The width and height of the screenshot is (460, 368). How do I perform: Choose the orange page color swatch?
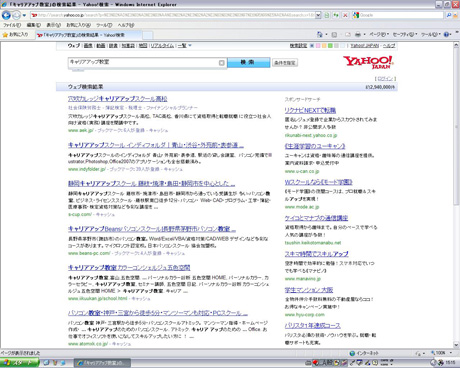[324, 46]
